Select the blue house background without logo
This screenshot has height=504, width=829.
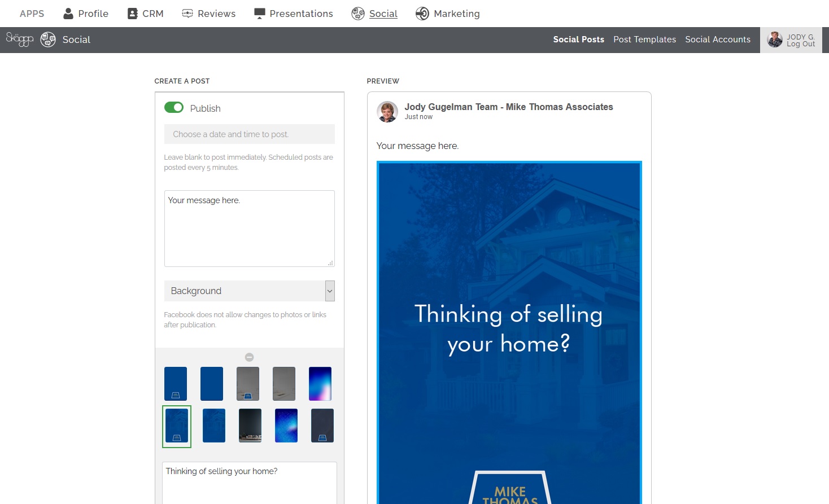click(x=214, y=426)
